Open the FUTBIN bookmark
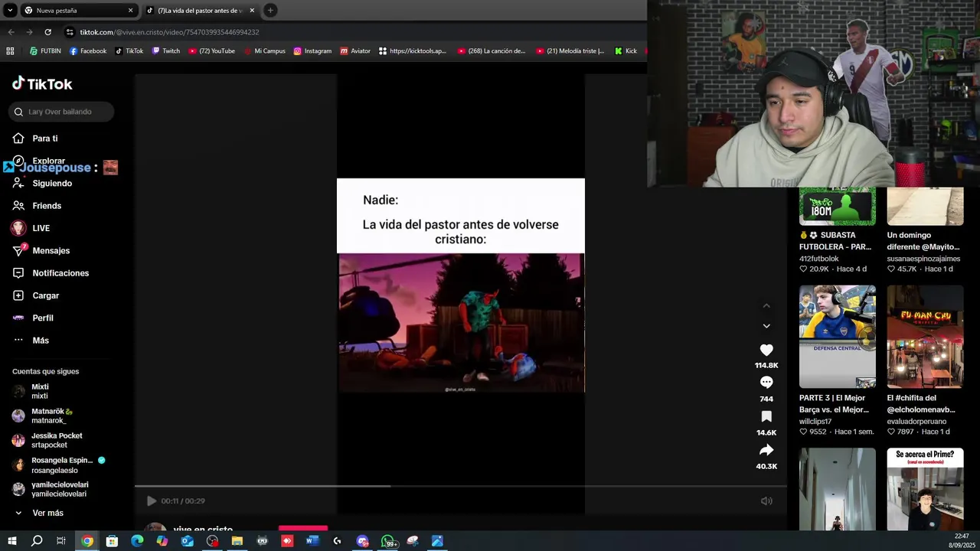 click(x=45, y=51)
